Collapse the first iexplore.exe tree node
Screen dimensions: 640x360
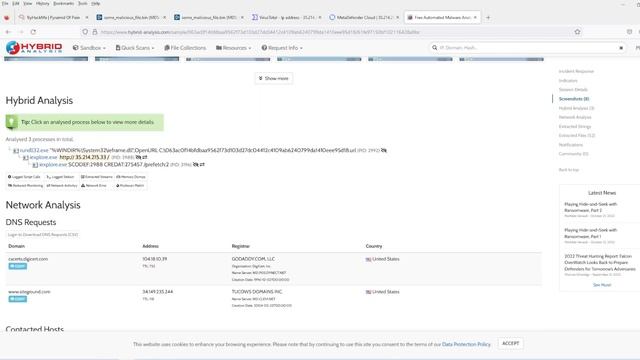click(25, 158)
